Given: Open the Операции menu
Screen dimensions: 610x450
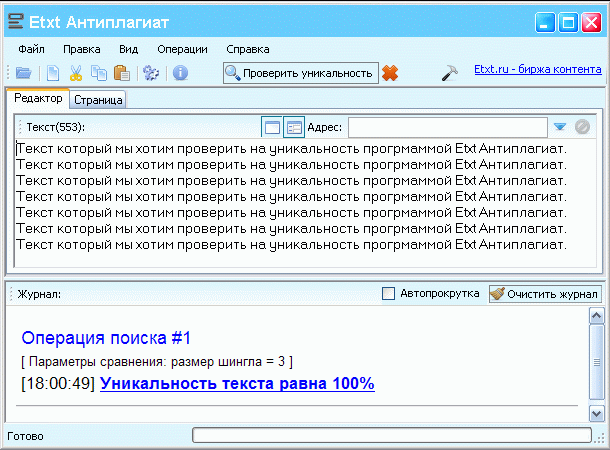Looking at the screenshot, I should (182, 49).
